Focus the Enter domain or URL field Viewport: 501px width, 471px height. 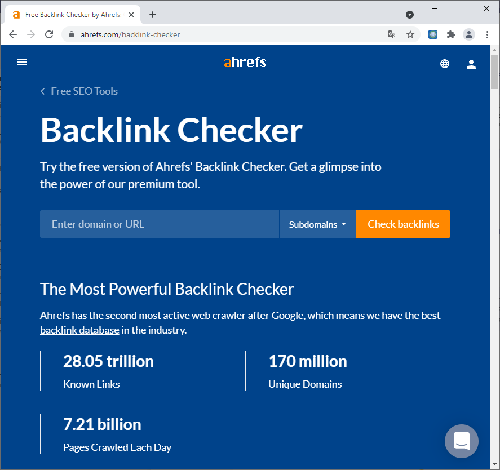(x=159, y=224)
